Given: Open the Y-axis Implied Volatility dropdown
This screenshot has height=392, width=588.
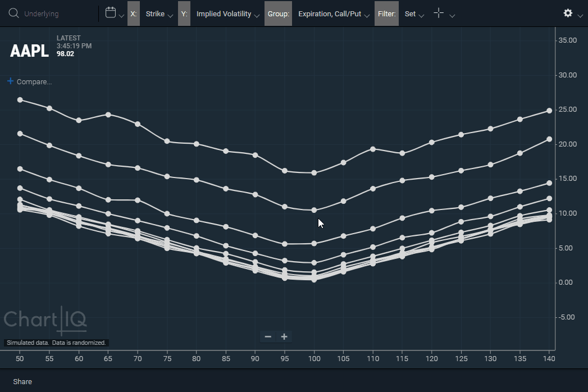Looking at the screenshot, I should (x=227, y=14).
